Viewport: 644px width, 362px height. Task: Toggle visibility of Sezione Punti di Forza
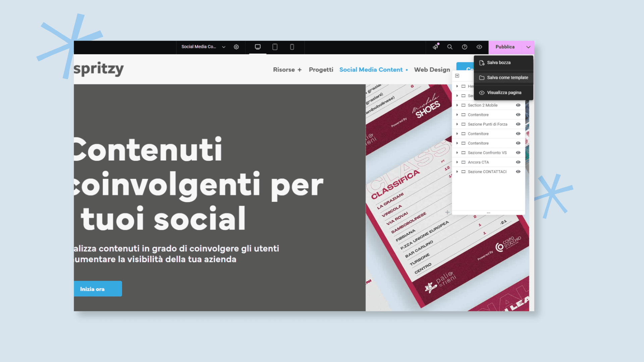(518, 124)
